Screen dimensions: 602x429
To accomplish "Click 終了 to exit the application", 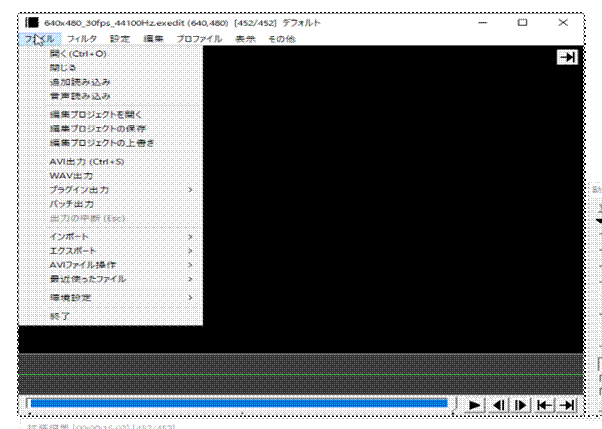I will tap(60, 316).
